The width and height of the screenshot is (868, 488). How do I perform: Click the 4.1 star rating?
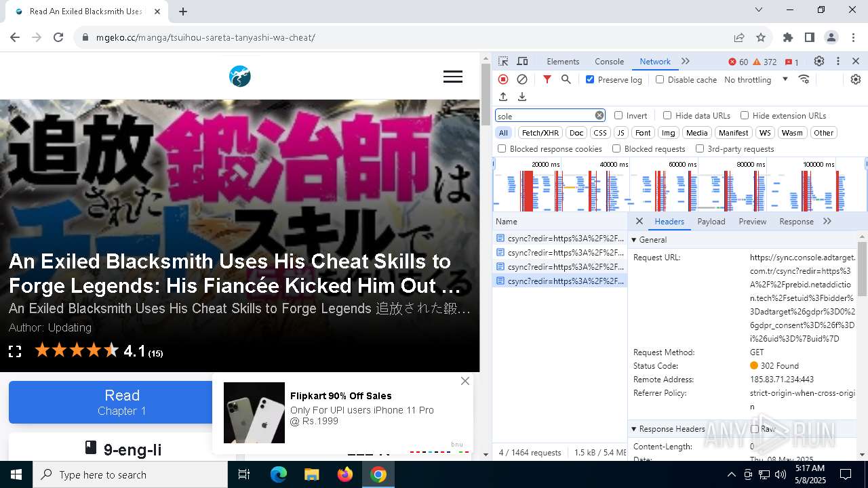(x=134, y=350)
